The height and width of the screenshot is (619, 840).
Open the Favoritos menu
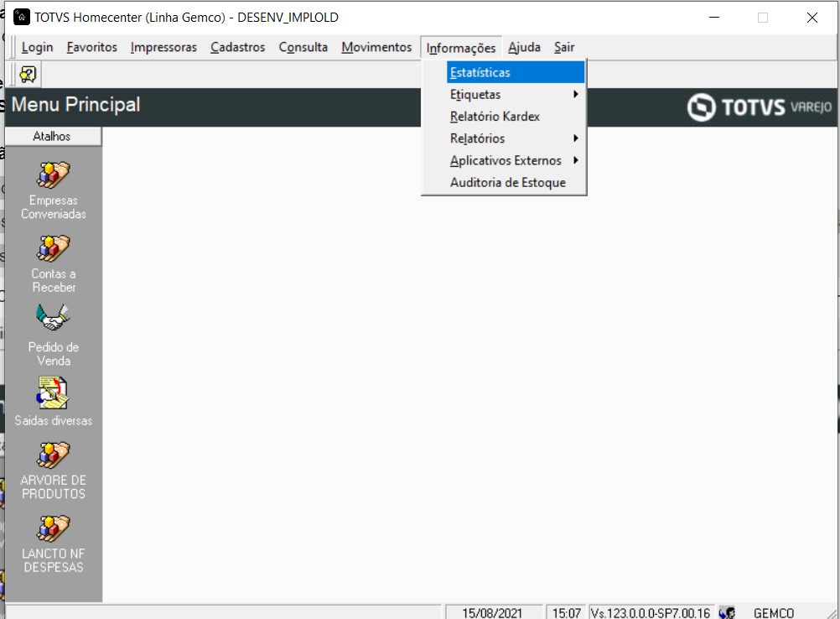click(91, 47)
